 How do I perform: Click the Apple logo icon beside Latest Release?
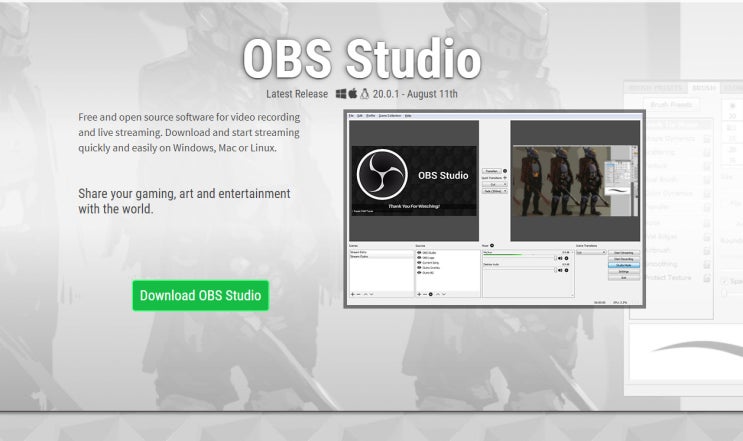353,94
